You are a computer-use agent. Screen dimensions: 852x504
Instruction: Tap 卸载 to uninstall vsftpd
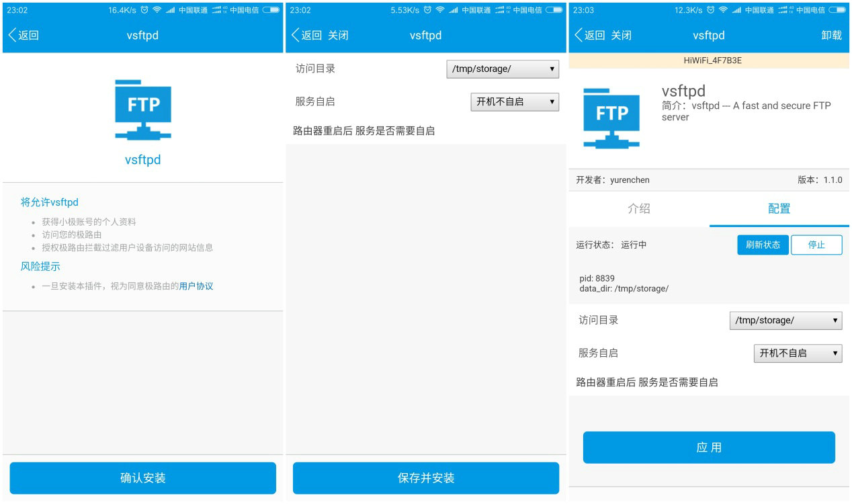tap(831, 36)
